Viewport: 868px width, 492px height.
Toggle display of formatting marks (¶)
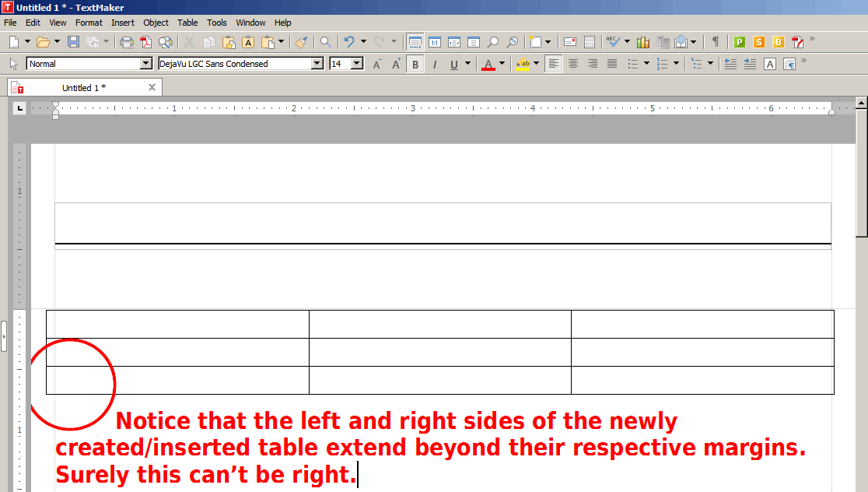coord(715,42)
